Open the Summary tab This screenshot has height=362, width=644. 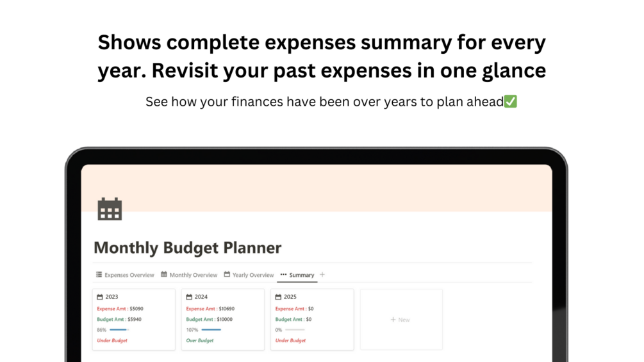301,276
